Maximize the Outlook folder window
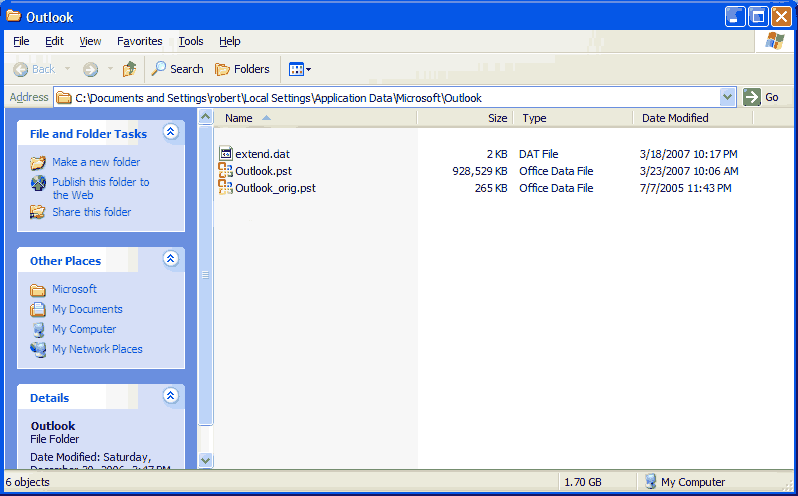The width and height of the screenshot is (798, 496). point(758,17)
